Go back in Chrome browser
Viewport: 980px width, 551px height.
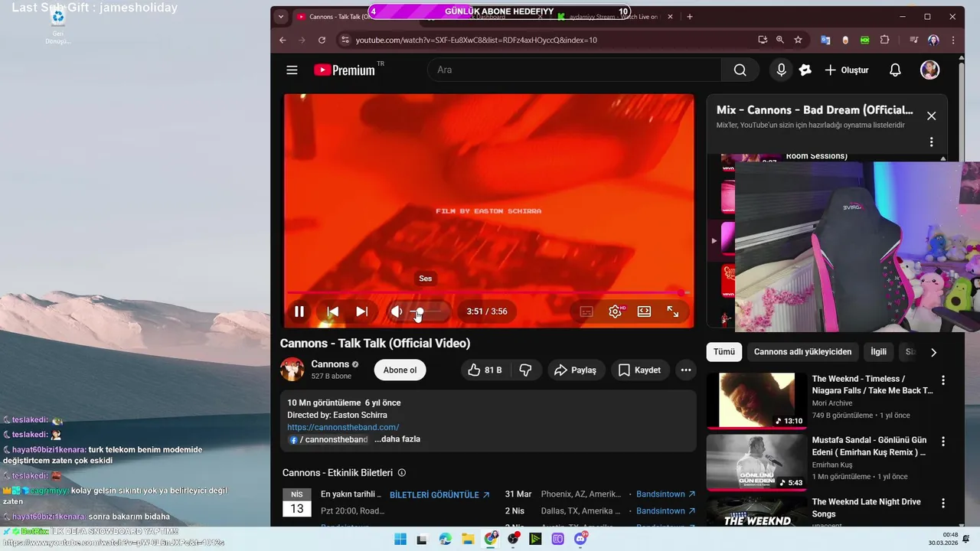(x=283, y=40)
